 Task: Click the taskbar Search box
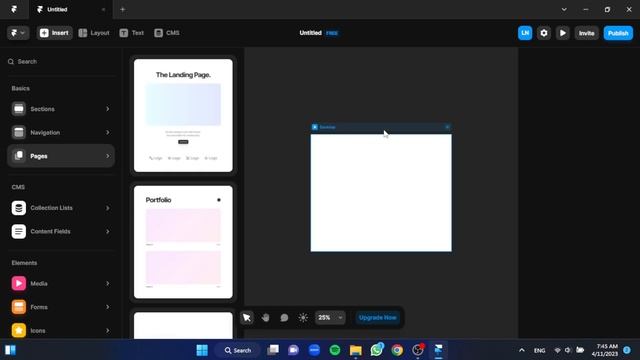(238, 350)
